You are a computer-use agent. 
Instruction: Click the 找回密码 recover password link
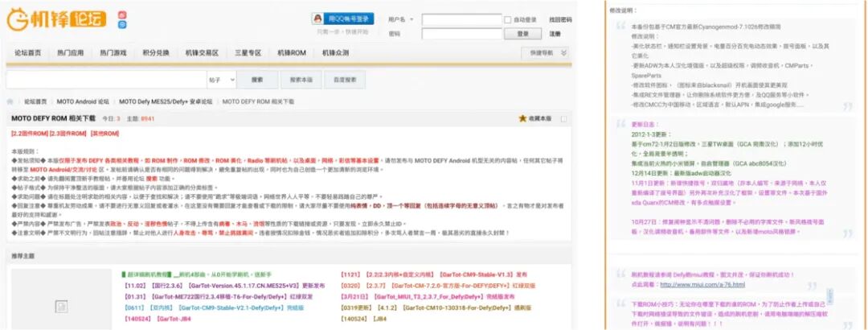(560, 19)
